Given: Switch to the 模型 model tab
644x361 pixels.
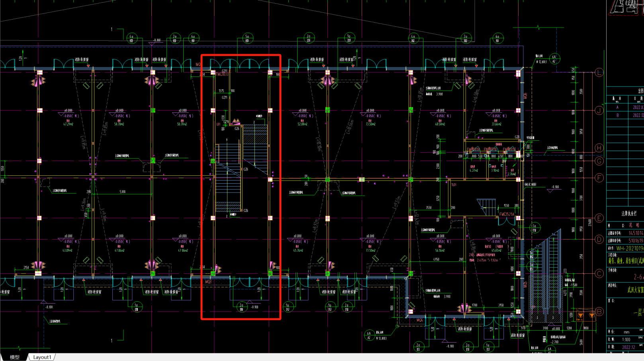Looking at the screenshot, I should pos(15,357).
